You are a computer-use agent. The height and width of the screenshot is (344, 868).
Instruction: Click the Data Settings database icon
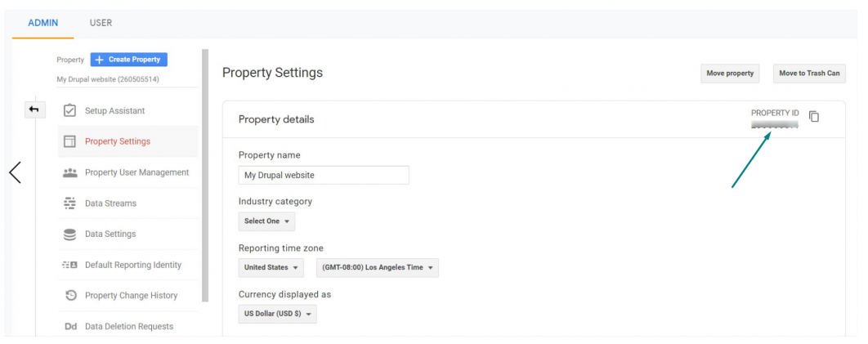[69, 235]
